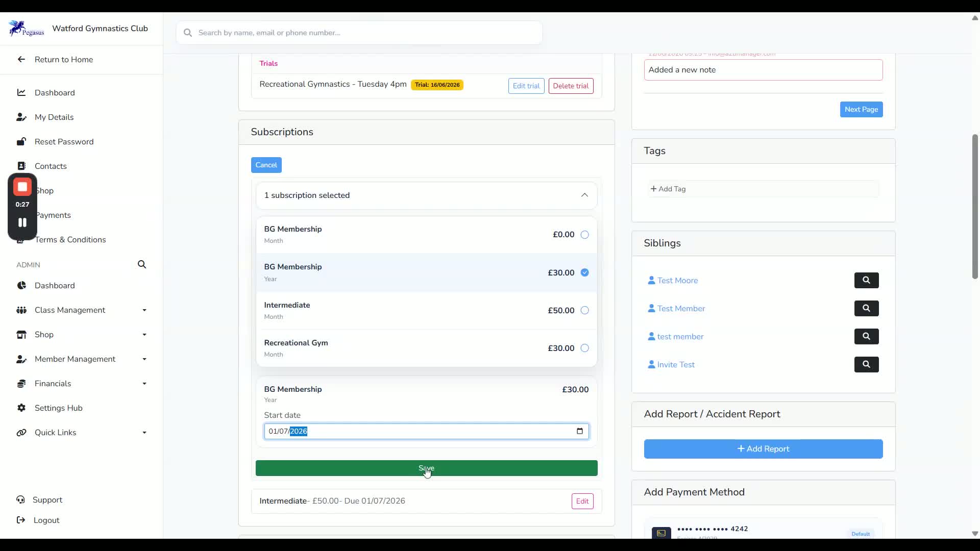Open Contacts in the sidebar
The width and height of the screenshot is (980, 551).
51,166
